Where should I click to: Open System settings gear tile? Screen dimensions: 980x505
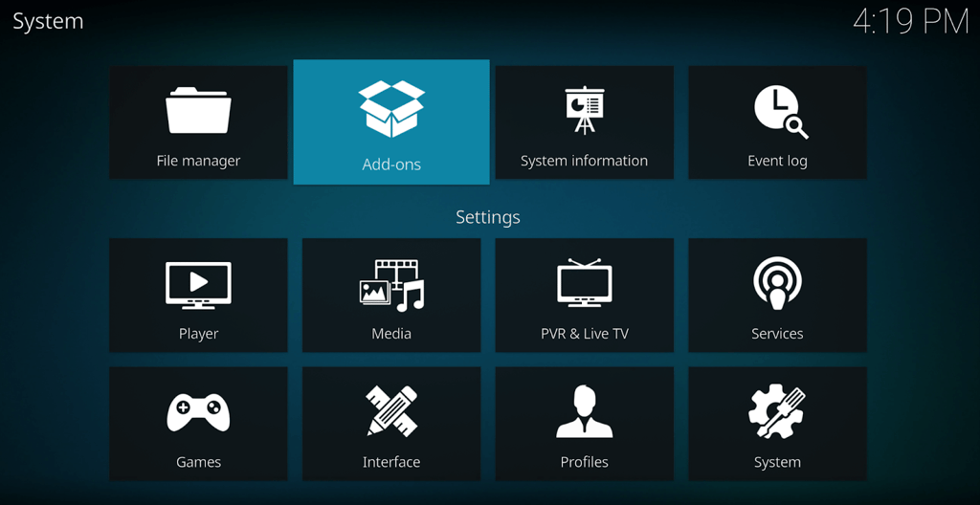pos(777,424)
